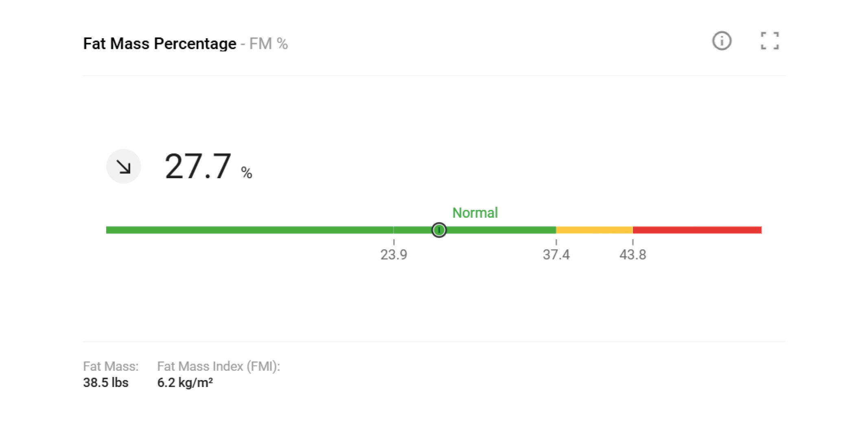This screenshot has width=868, height=424.
Task: Click the circular marker on the range bar
Action: [439, 230]
